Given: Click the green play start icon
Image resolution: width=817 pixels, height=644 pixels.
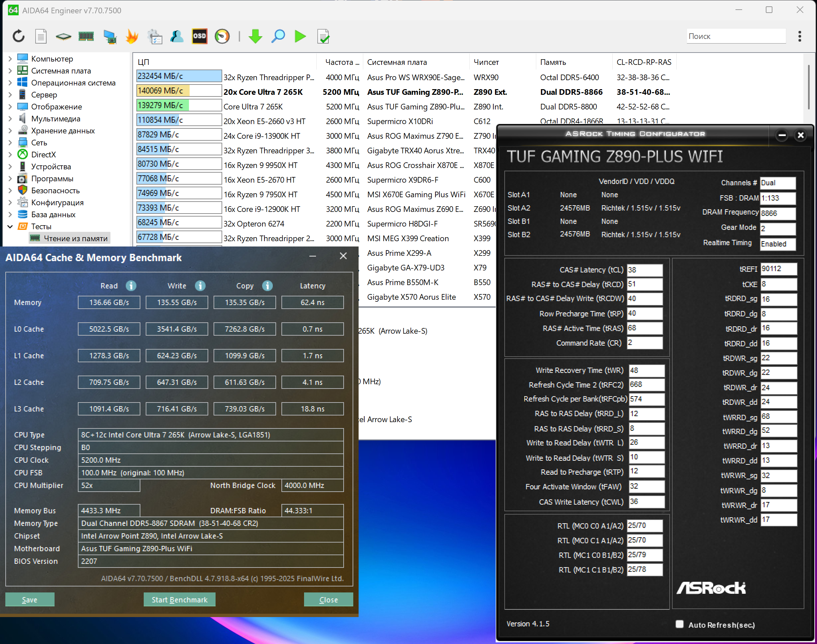Looking at the screenshot, I should point(300,37).
